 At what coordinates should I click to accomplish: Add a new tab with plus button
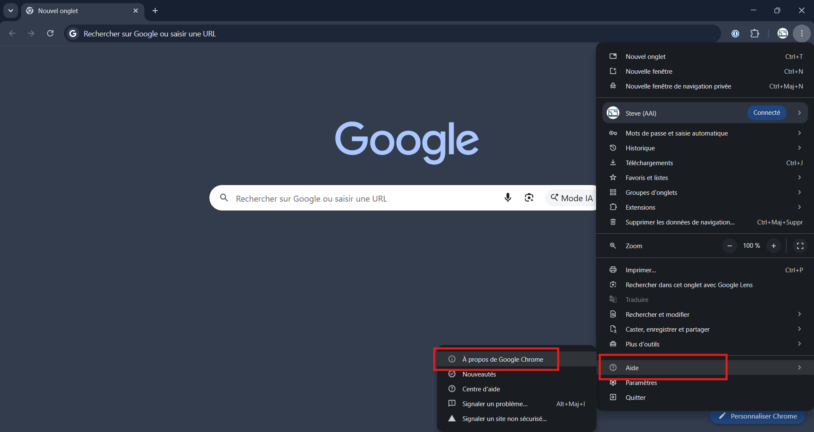click(155, 10)
